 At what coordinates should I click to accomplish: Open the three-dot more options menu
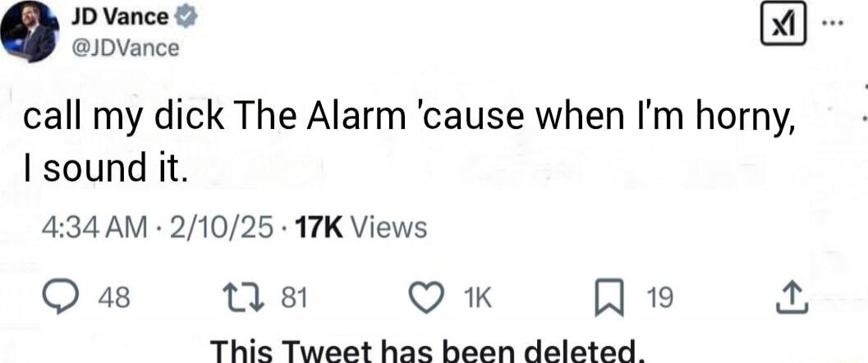pyautogui.click(x=834, y=23)
